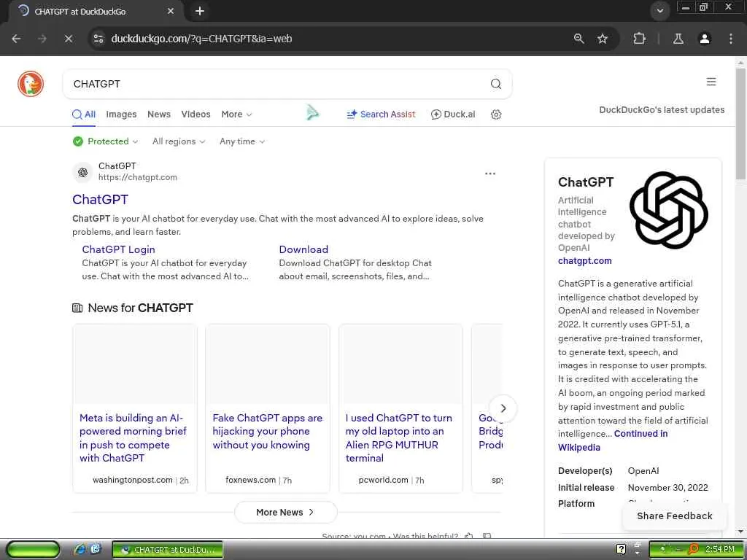Click the pcworld.com source label

384,480
